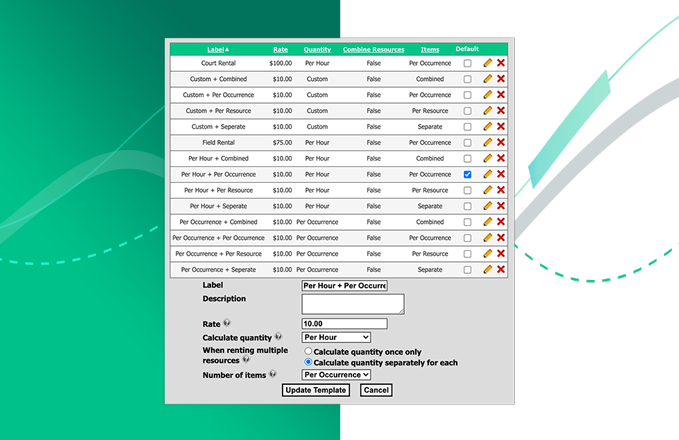Remove the Per Hour + Seperate row
This screenshot has height=440, width=679.
point(501,206)
